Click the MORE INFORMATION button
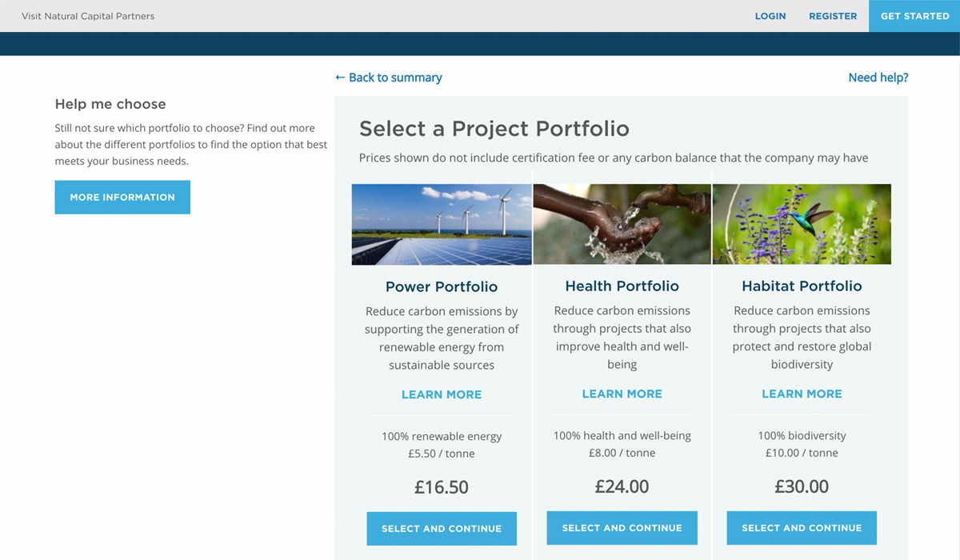960x560 pixels. tap(122, 197)
